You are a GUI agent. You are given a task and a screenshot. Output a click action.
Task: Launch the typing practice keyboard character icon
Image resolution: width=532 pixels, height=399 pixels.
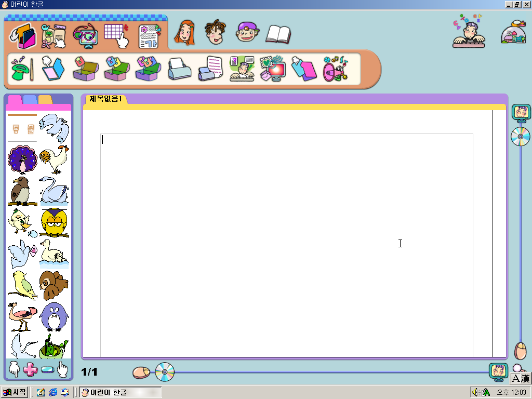click(469, 31)
